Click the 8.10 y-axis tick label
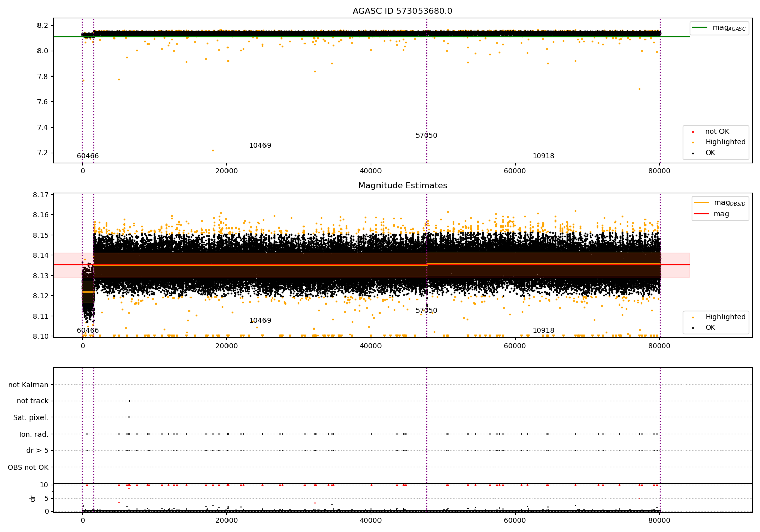 [41, 336]
